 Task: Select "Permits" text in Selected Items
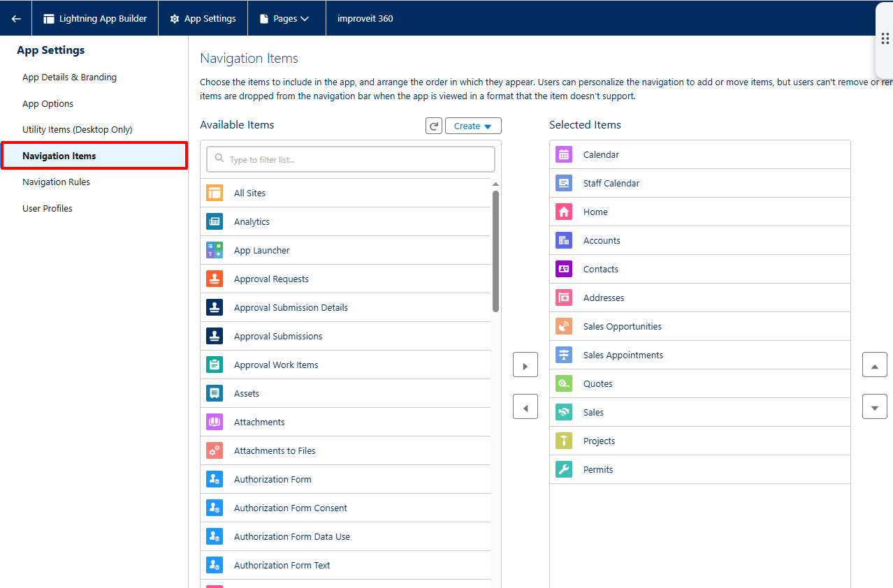coord(598,469)
